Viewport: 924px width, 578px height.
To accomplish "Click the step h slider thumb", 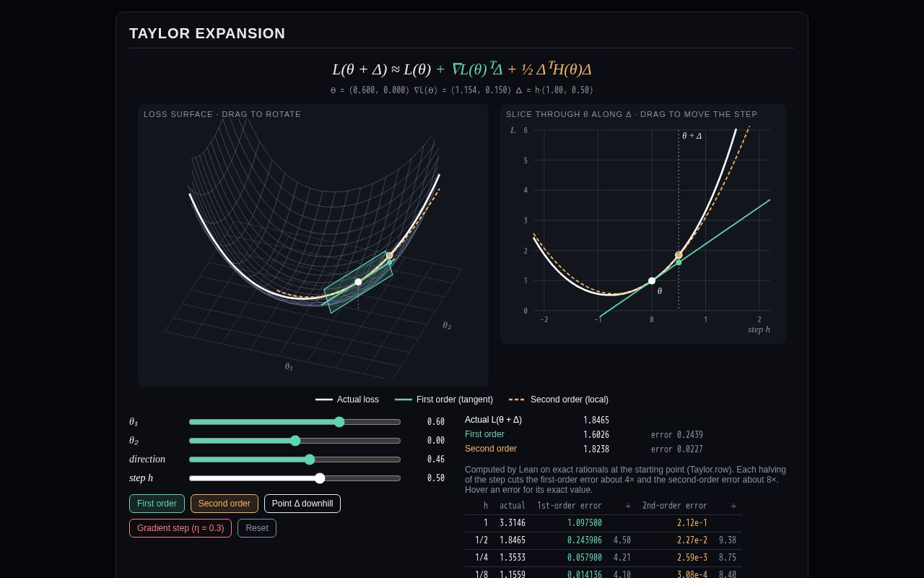I will pyautogui.click(x=320, y=478).
